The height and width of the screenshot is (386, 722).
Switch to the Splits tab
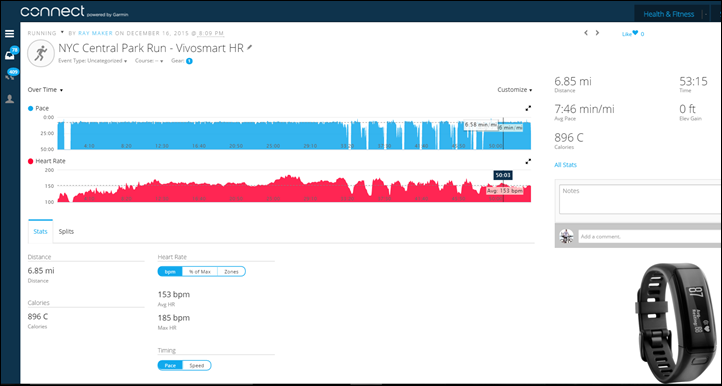tap(66, 231)
